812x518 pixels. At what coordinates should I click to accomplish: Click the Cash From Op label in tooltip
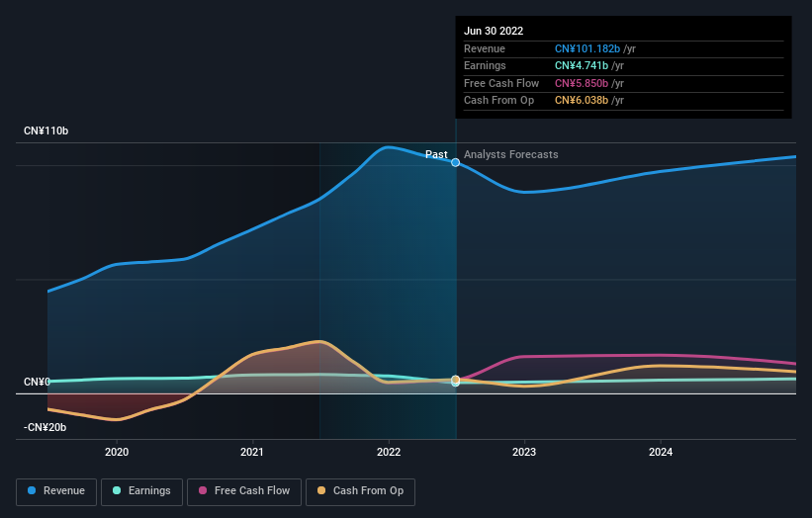tap(498, 101)
